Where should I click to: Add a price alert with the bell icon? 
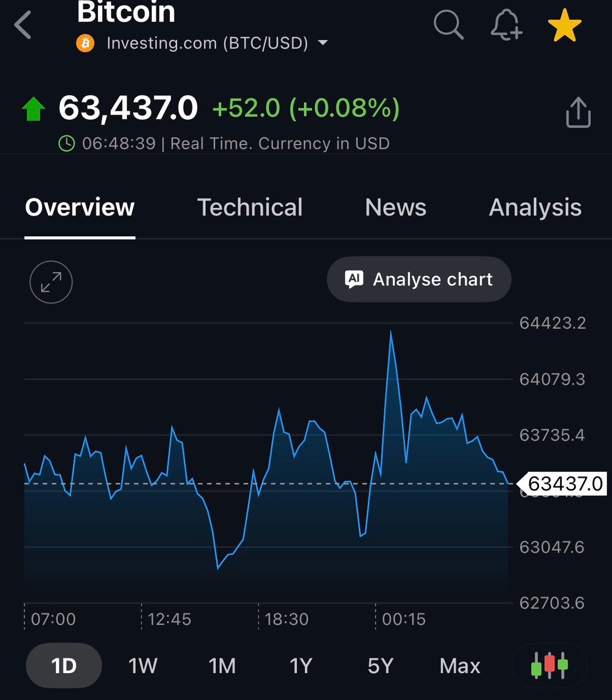click(506, 26)
